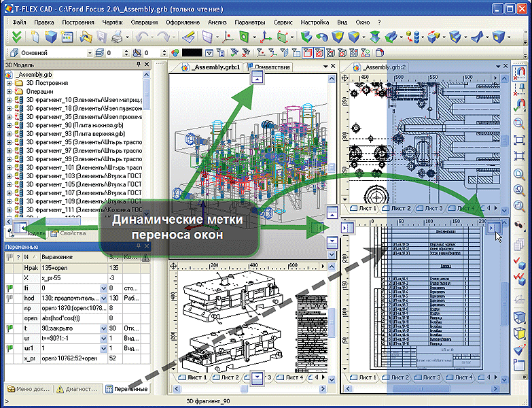
Task: Toggle the green flag beside variable t
Action: (x=10, y=328)
